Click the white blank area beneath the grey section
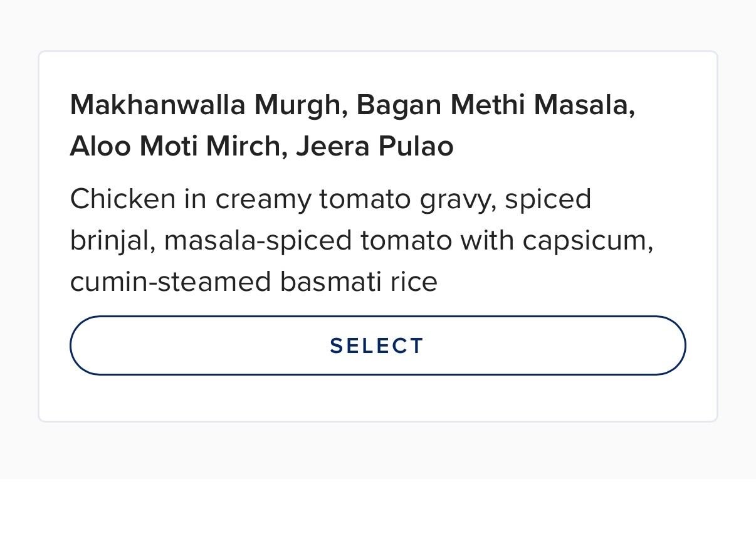Screen dimensions: 756x543 (377, 511)
